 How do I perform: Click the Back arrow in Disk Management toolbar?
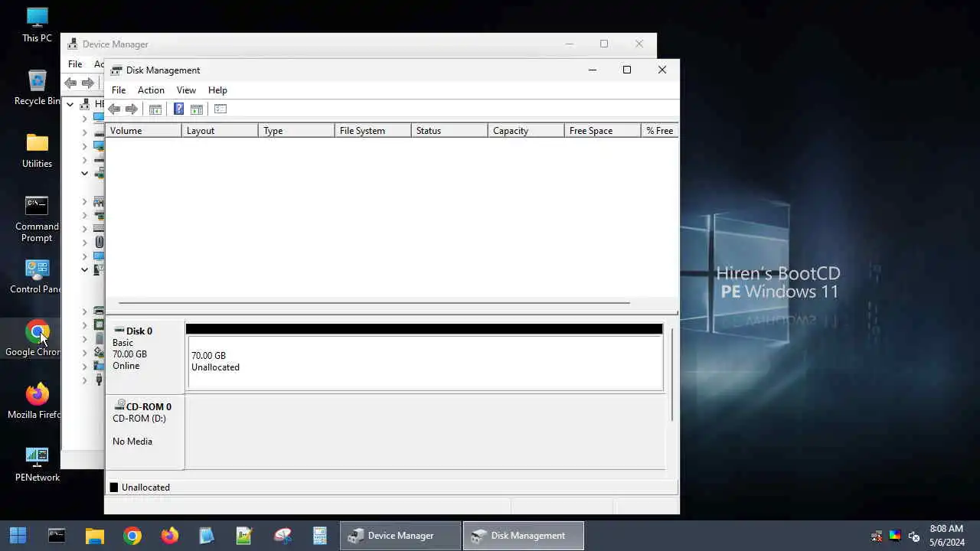(x=114, y=109)
